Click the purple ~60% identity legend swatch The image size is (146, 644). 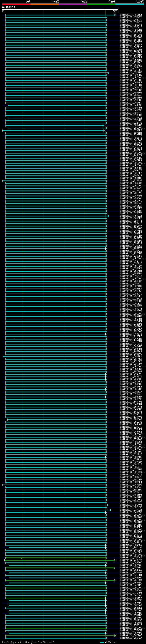[73, 4]
